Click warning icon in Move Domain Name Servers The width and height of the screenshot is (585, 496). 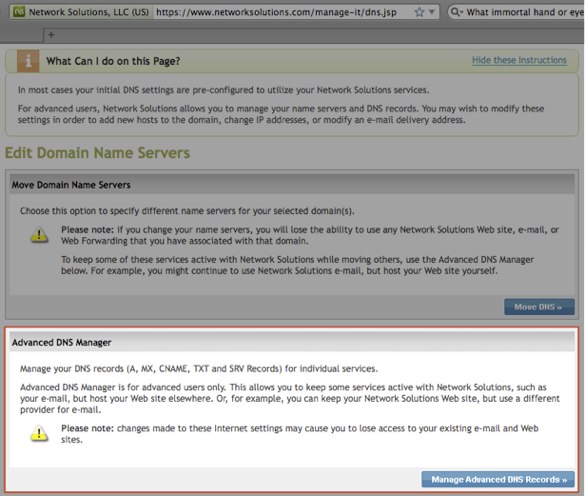[x=39, y=235]
